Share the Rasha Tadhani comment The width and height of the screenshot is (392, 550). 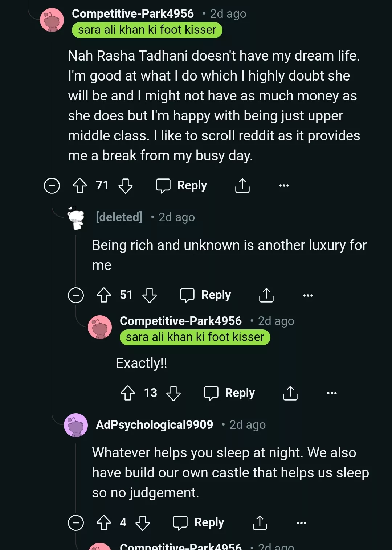click(x=242, y=186)
